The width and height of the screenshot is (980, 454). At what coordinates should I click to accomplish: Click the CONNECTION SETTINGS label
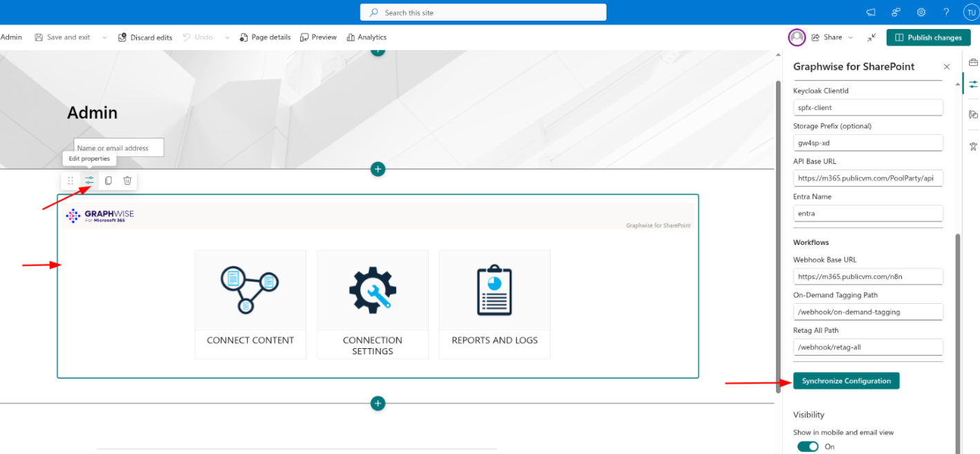373,345
